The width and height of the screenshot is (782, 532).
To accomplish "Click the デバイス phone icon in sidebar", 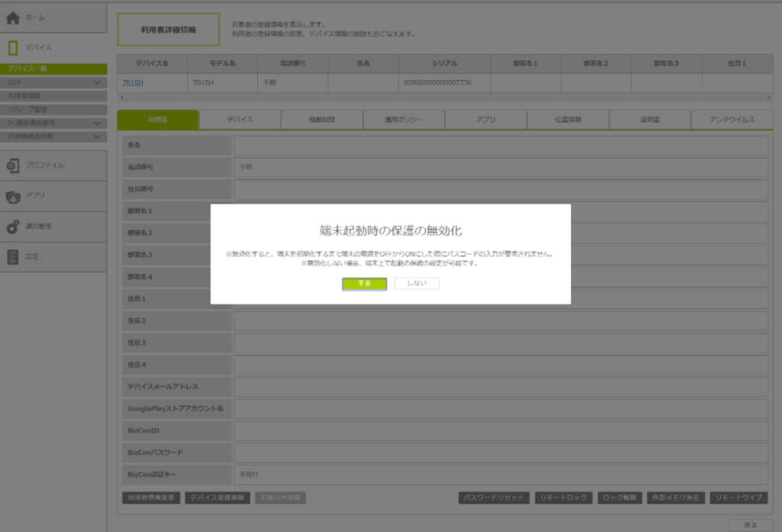I will (13, 48).
